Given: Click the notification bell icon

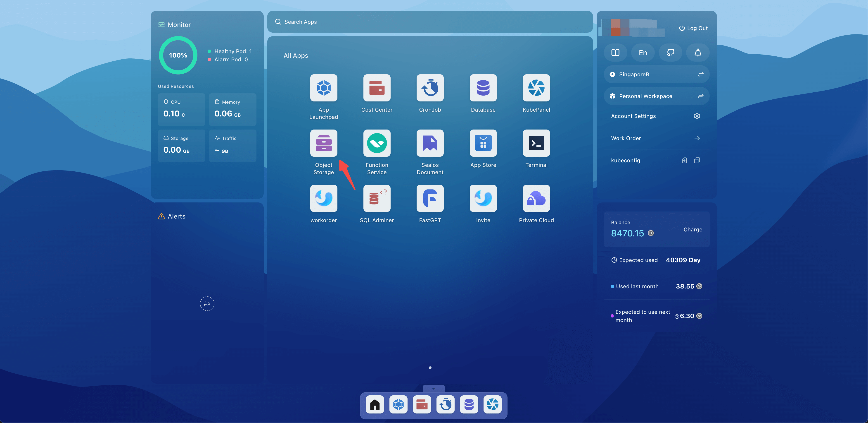Looking at the screenshot, I should coord(697,53).
